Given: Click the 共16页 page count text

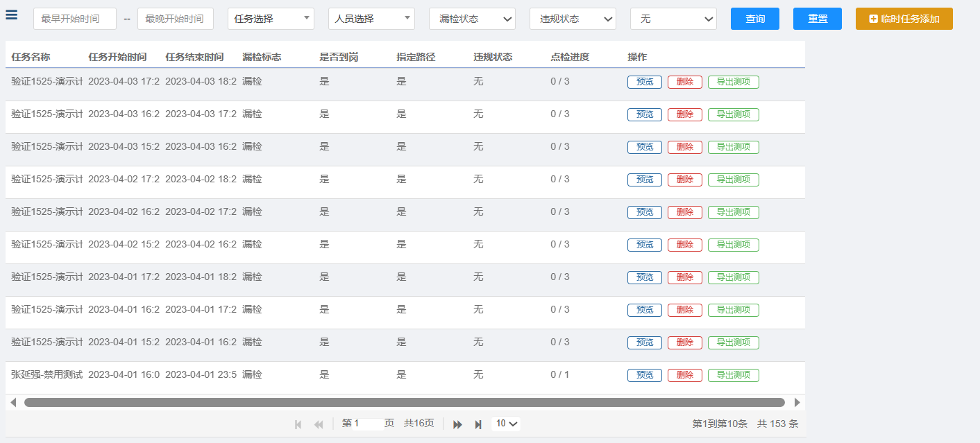Looking at the screenshot, I should 419,423.
